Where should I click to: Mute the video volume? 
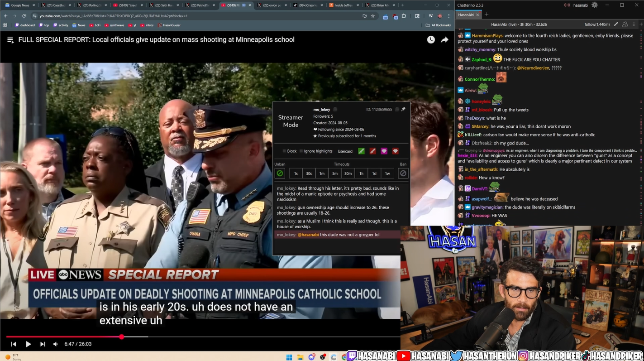(56, 344)
